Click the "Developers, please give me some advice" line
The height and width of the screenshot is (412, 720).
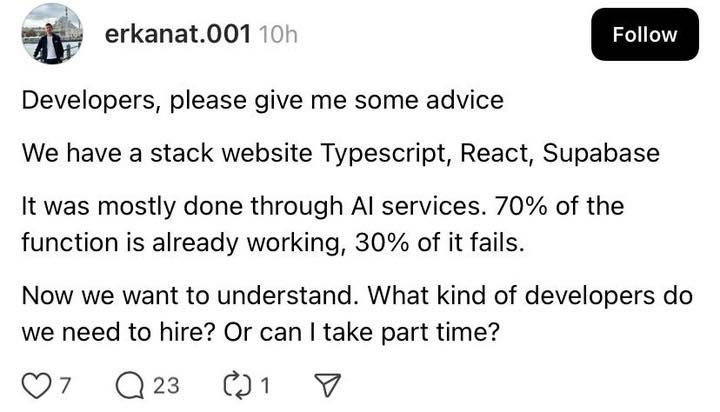[262, 101]
